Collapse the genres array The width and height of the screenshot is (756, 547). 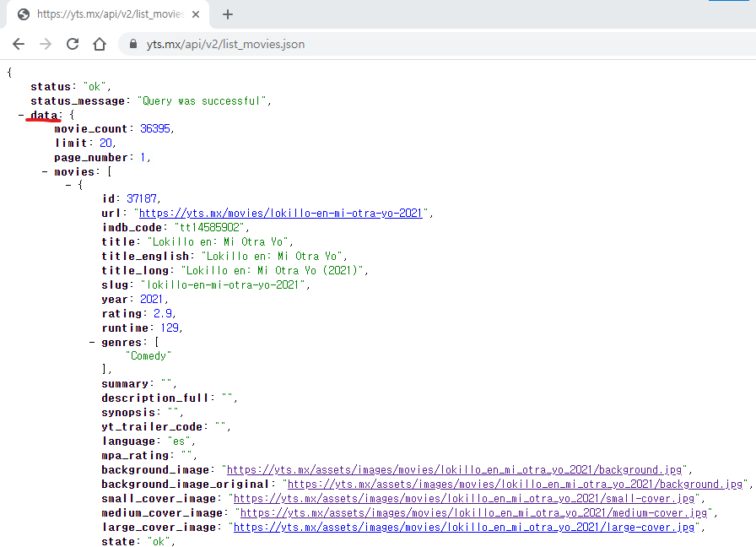[x=92, y=343]
